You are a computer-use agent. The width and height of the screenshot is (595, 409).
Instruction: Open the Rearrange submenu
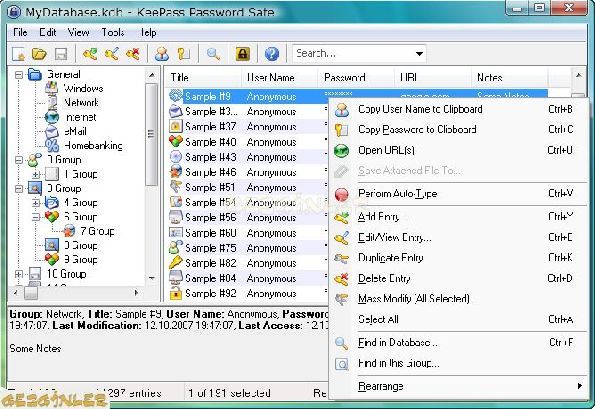coord(458,386)
